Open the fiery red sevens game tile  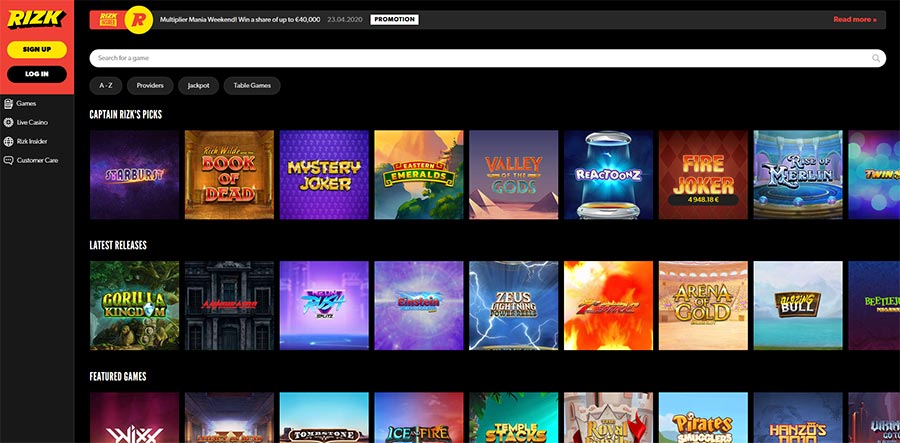(608, 305)
